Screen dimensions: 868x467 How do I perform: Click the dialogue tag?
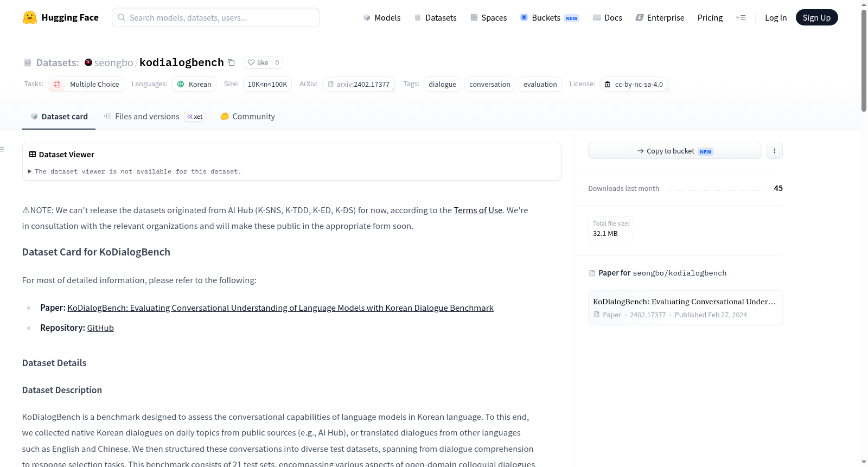443,84
